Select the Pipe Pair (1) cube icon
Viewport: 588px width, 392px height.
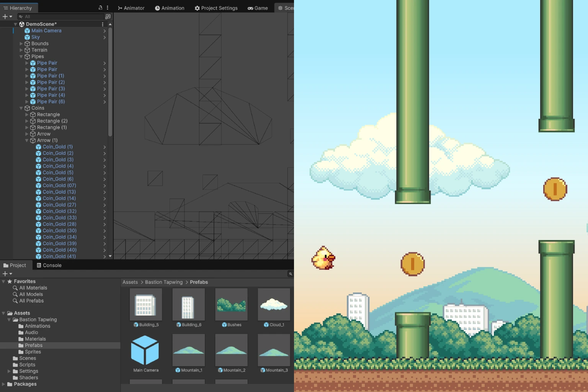click(x=33, y=76)
